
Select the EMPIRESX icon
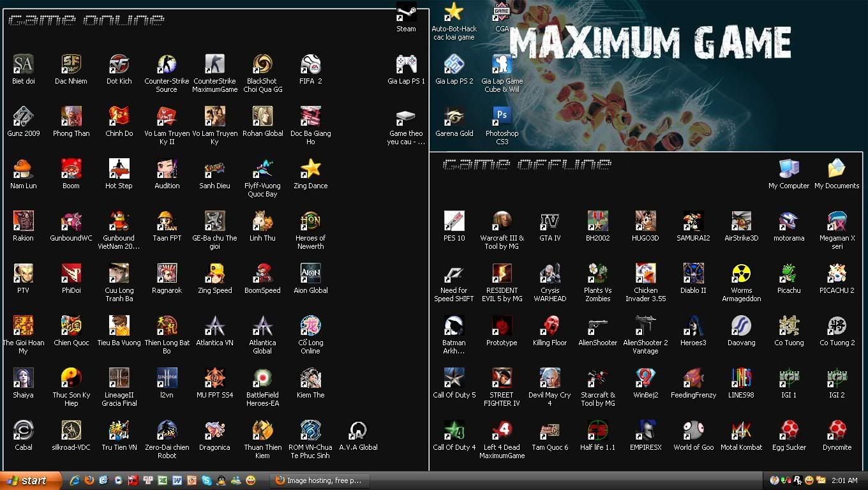[x=645, y=431]
